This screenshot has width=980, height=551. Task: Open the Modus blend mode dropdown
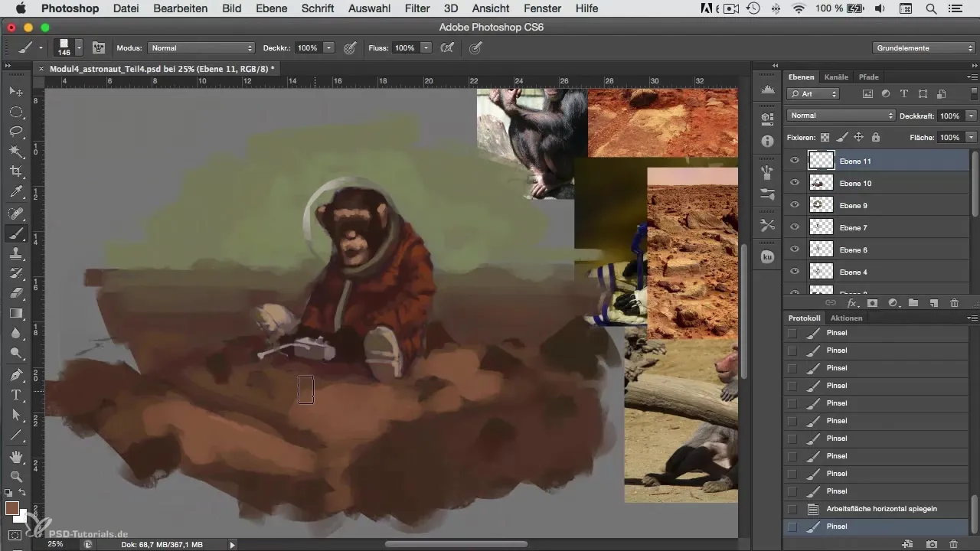coord(201,47)
